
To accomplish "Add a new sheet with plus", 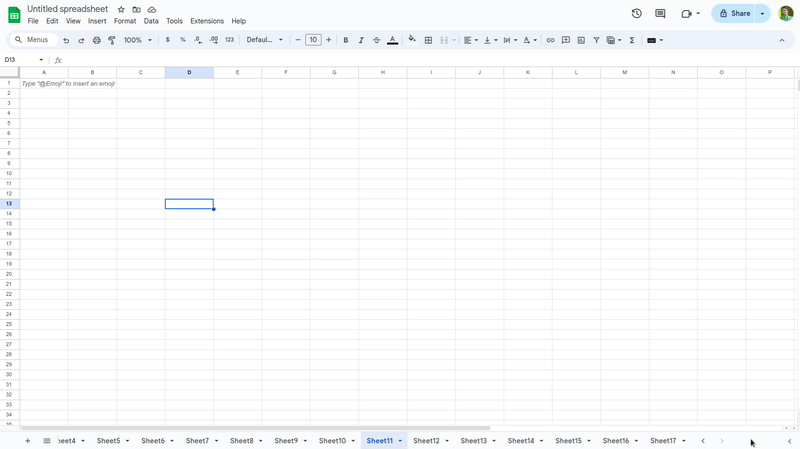I will point(28,441).
